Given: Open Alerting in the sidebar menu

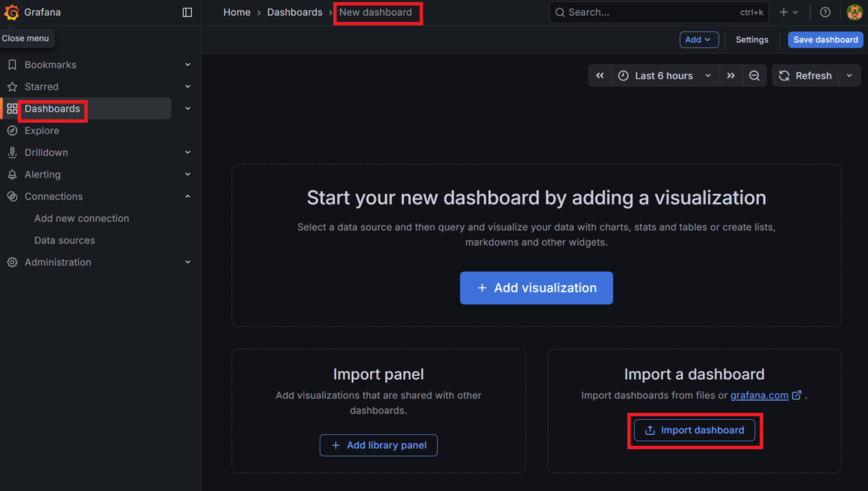Looking at the screenshot, I should (43, 174).
